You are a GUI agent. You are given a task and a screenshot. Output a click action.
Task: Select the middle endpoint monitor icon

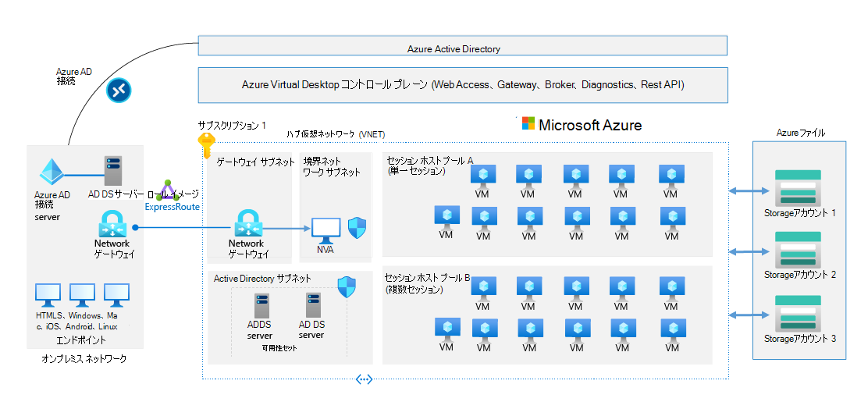point(83,296)
